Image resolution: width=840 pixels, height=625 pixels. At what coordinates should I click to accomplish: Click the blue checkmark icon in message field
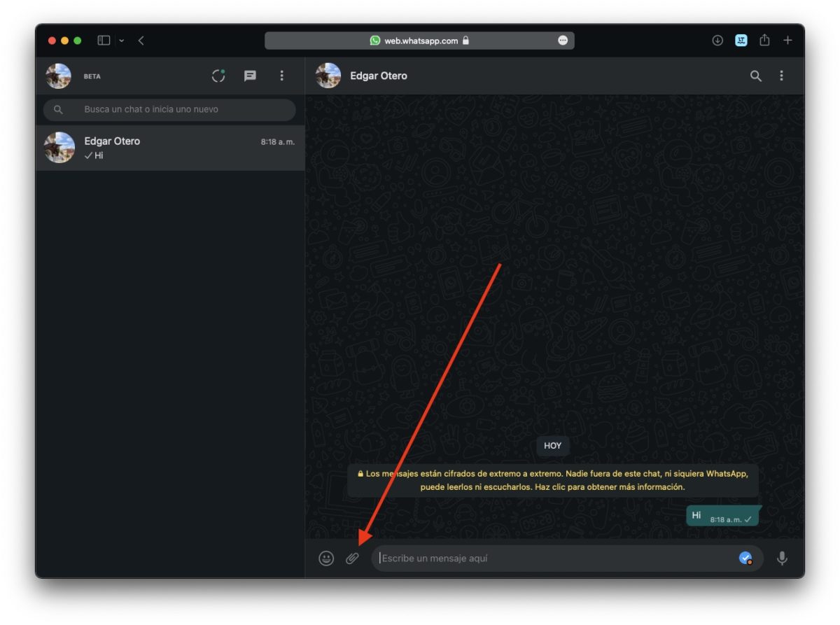coord(745,558)
